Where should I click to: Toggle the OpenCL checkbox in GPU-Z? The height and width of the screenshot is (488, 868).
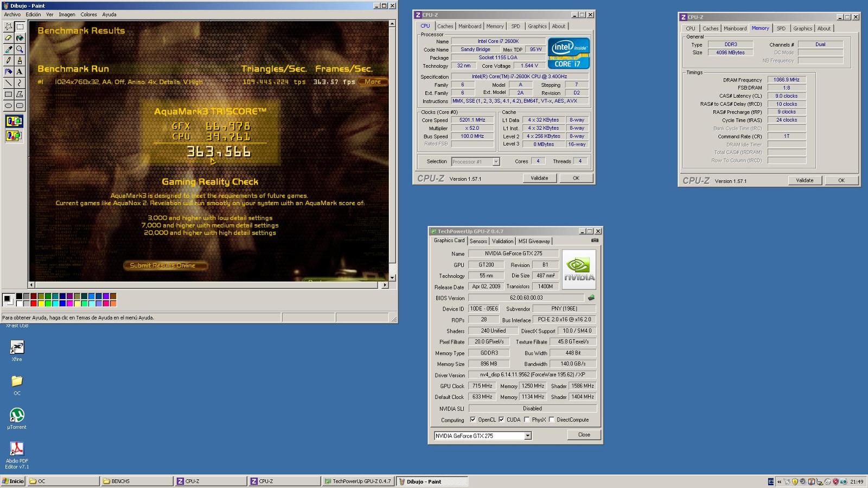(x=473, y=420)
